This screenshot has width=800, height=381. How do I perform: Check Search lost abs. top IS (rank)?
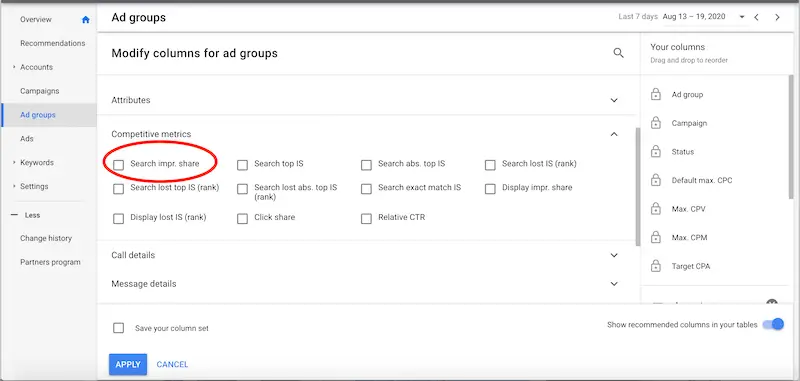point(242,189)
